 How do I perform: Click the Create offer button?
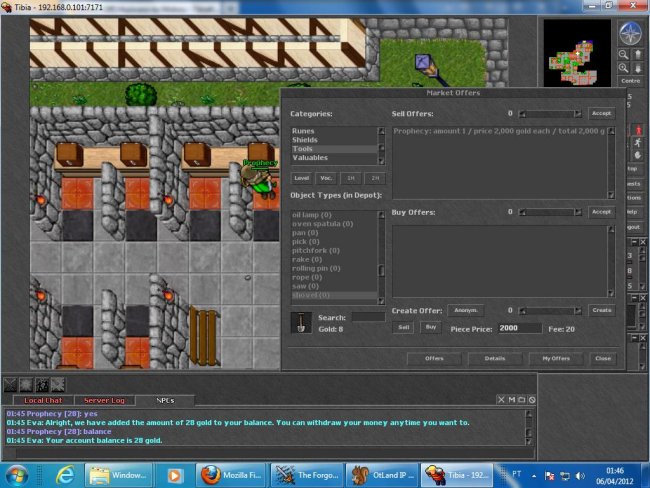(x=601, y=311)
